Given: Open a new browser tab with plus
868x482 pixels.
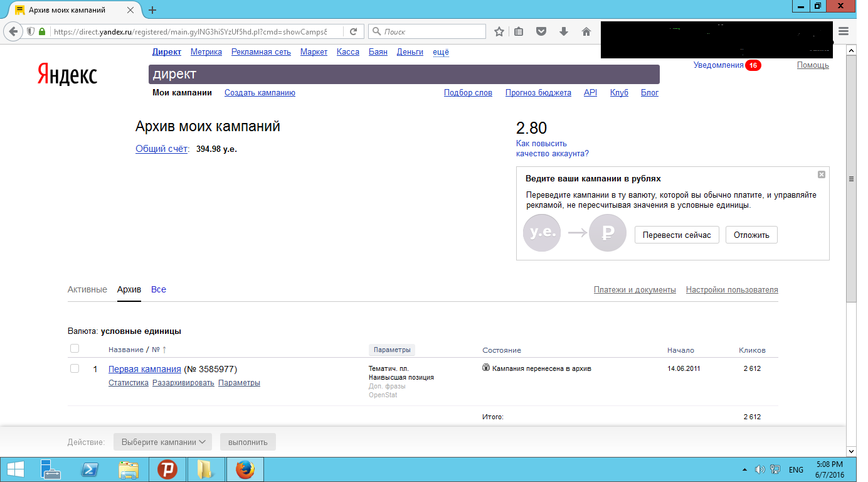Looking at the screenshot, I should [152, 10].
